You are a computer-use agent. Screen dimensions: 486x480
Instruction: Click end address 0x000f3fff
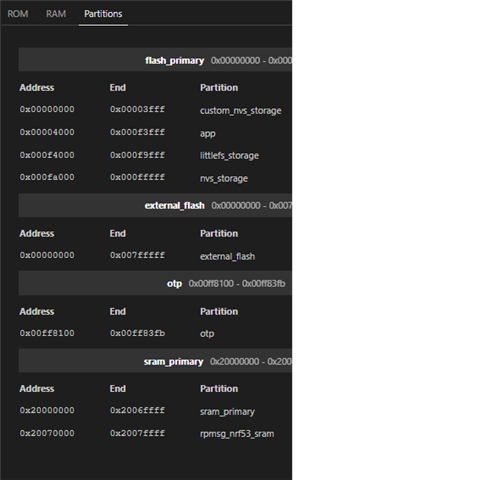[137, 132]
